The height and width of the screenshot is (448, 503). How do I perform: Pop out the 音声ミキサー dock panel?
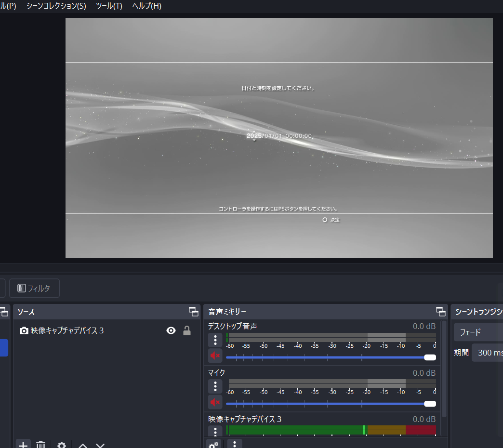point(440,312)
